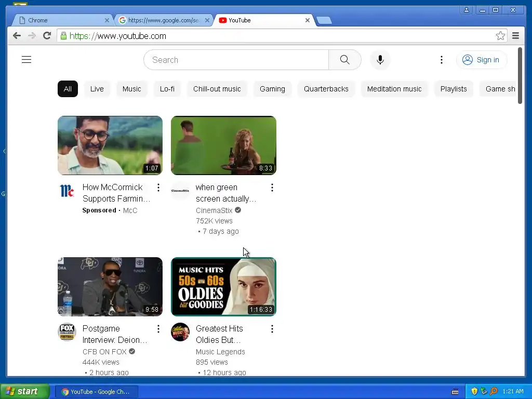Visit the CinemaStix channel name link
Image resolution: width=532 pixels, height=399 pixels.
tap(214, 210)
